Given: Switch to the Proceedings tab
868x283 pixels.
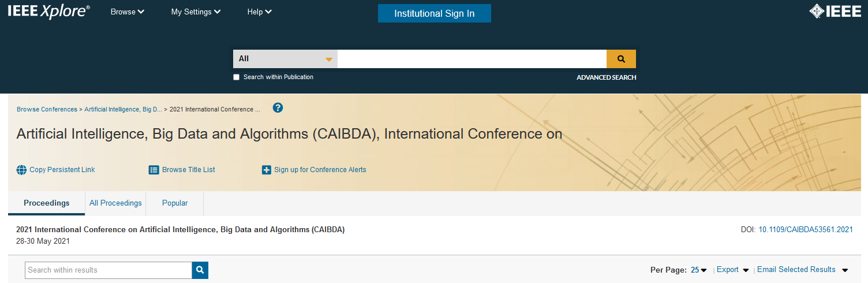Looking at the screenshot, I should [x=47, y=203].
